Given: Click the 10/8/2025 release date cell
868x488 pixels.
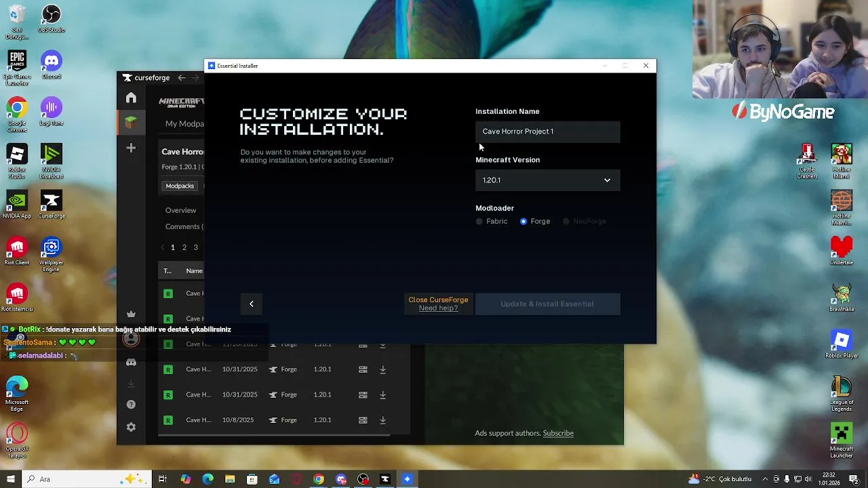Looking at the screenshot, I should [238, 420].
